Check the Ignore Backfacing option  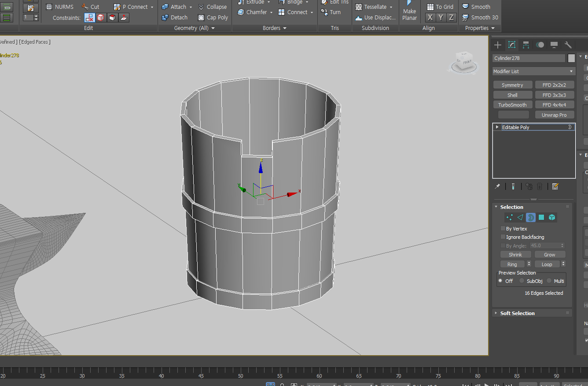pos(503,237)
